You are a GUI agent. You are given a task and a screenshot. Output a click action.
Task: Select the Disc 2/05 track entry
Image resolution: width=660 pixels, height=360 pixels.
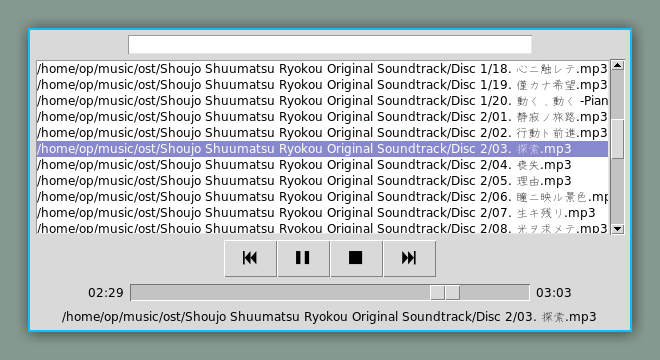tap(322, 181)
